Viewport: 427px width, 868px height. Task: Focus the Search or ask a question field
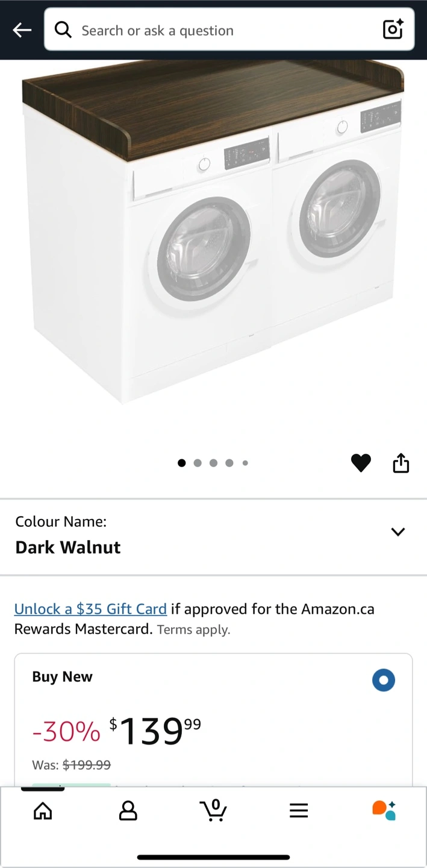229,30
